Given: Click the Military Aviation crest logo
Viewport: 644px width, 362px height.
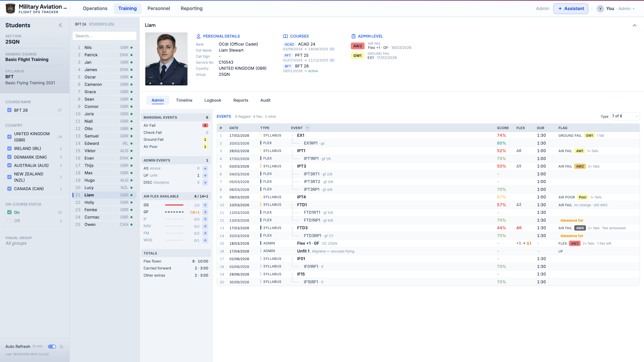Looking at the screenshot, I should (10, 8).
